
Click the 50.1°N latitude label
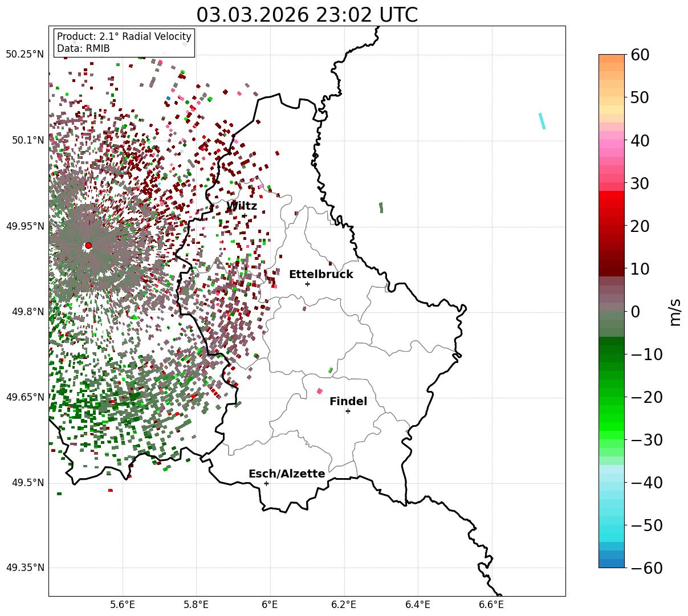[27, 140]
